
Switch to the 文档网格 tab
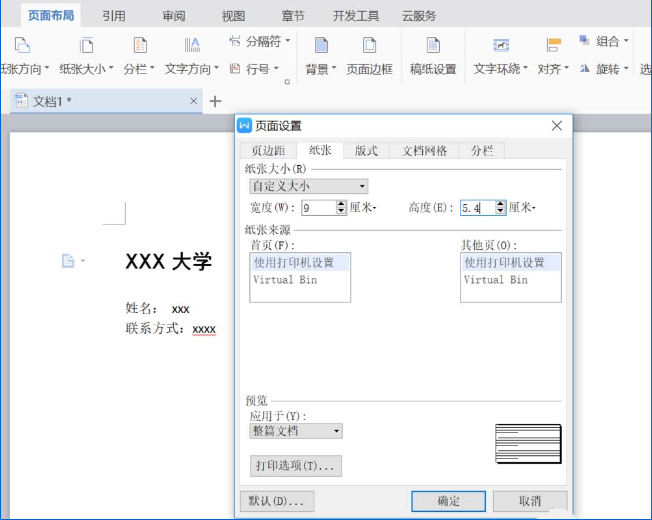425,150
